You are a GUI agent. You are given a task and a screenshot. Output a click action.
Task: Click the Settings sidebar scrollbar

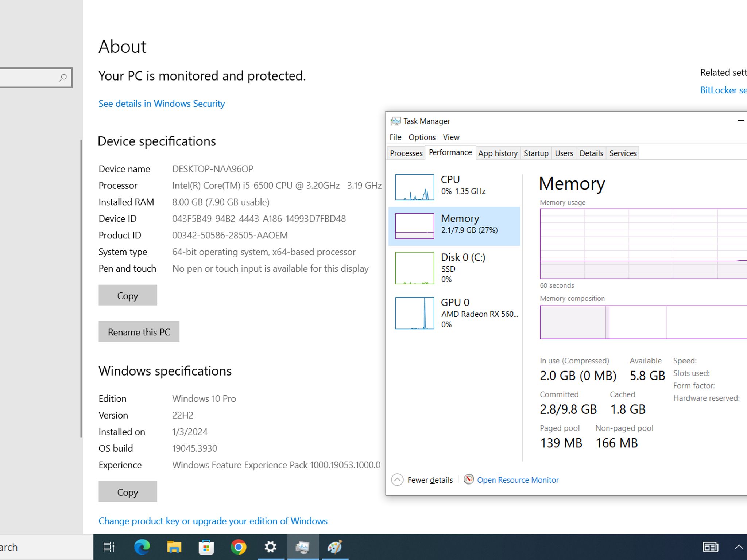click(81, 289)
